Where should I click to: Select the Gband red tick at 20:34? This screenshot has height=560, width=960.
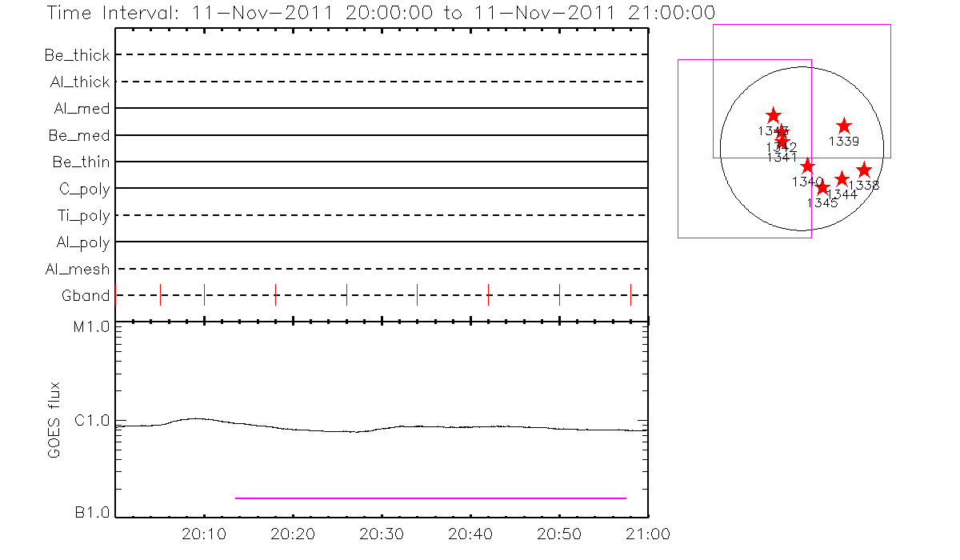[417, 294]
